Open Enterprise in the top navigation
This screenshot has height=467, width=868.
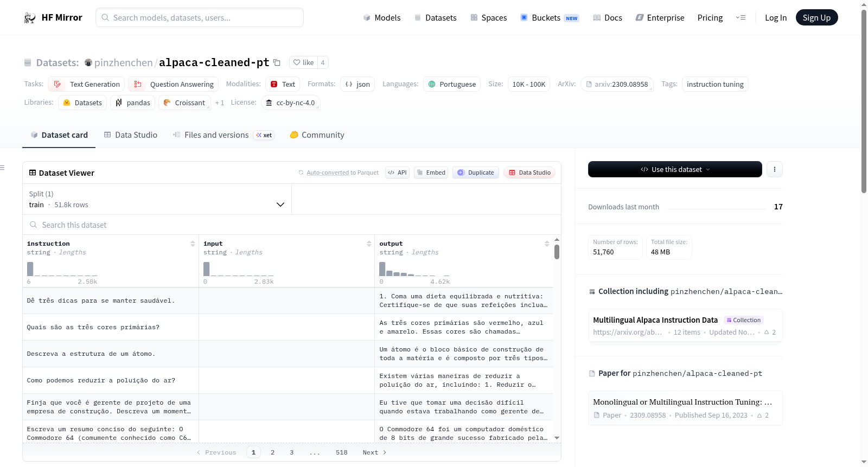[660, 18]
